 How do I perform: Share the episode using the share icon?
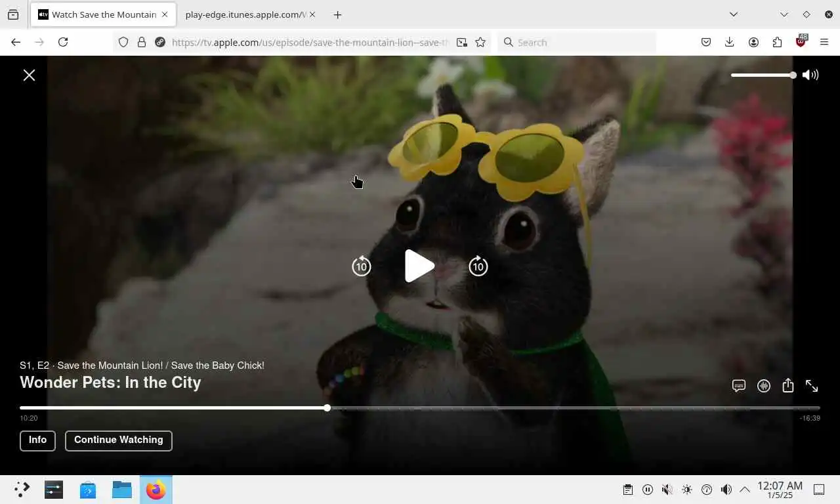coord(788,385)
